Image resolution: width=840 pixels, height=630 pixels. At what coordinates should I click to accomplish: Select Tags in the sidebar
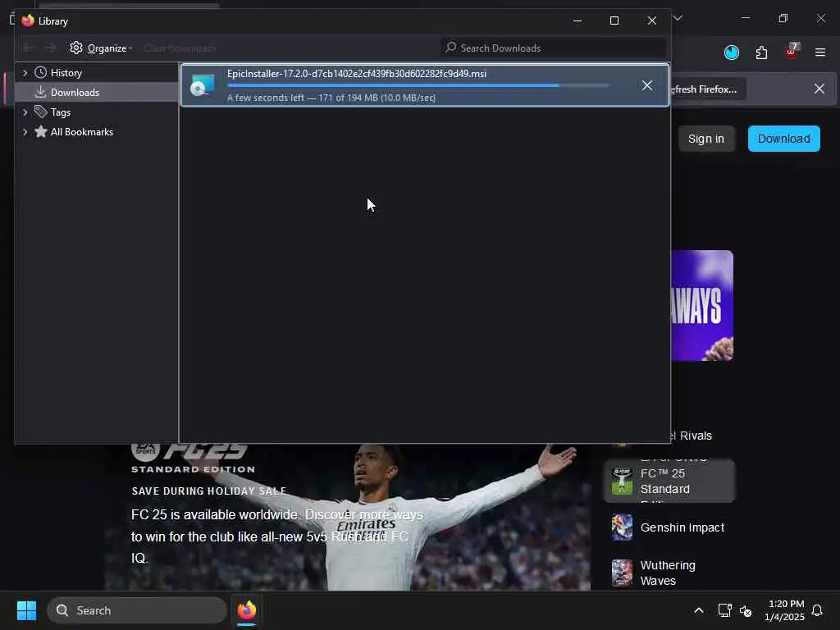[x=61, y=112]
